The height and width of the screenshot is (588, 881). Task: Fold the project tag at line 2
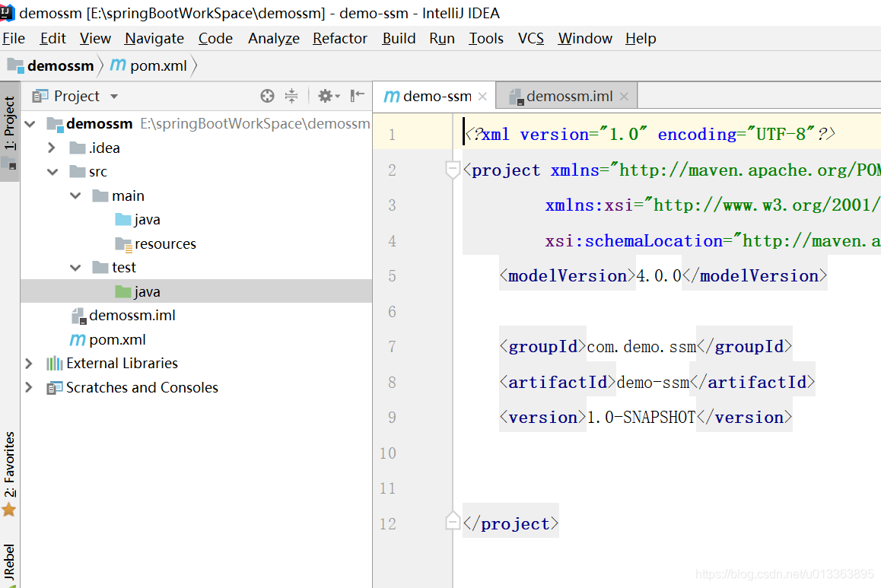[x=453, y=170]
